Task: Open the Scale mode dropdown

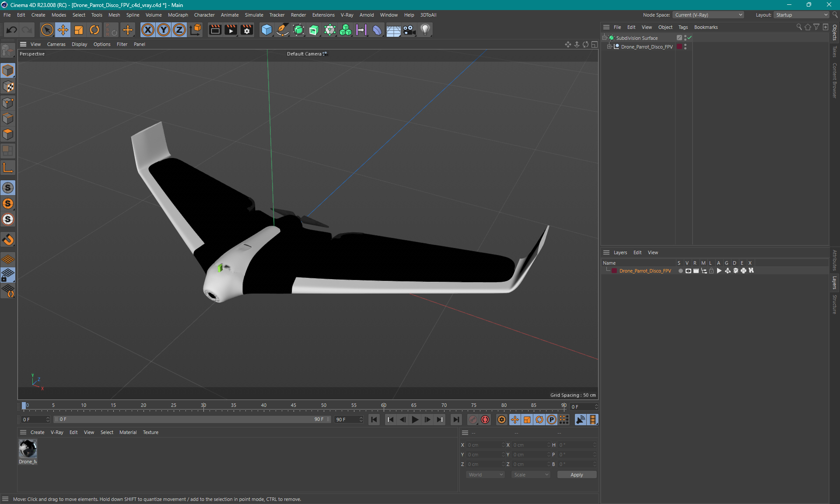Action: (531, 475)
